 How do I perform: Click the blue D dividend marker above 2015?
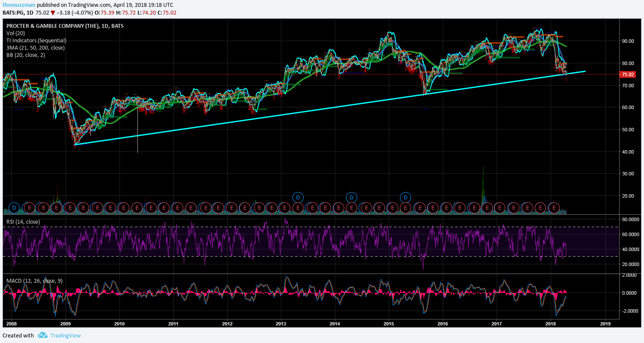click(405, 197)
